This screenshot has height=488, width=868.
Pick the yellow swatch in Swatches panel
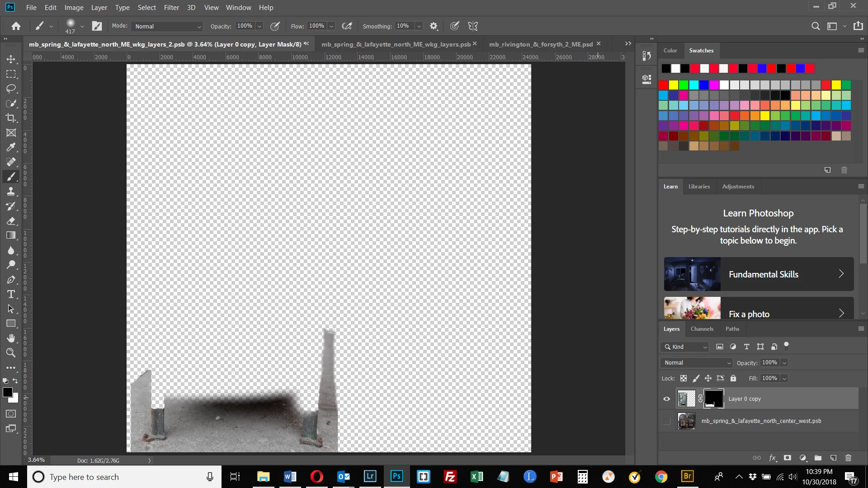click(673, 85)
